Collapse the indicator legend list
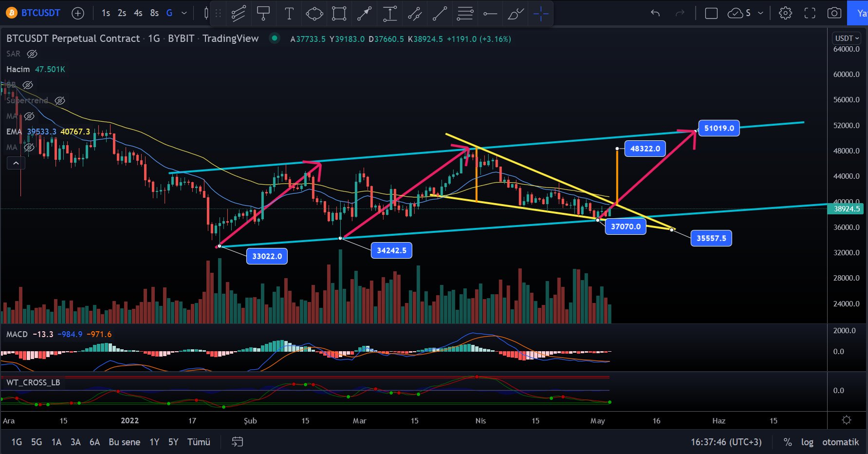This screenshot has width=868, height=454. pos(16,163)
